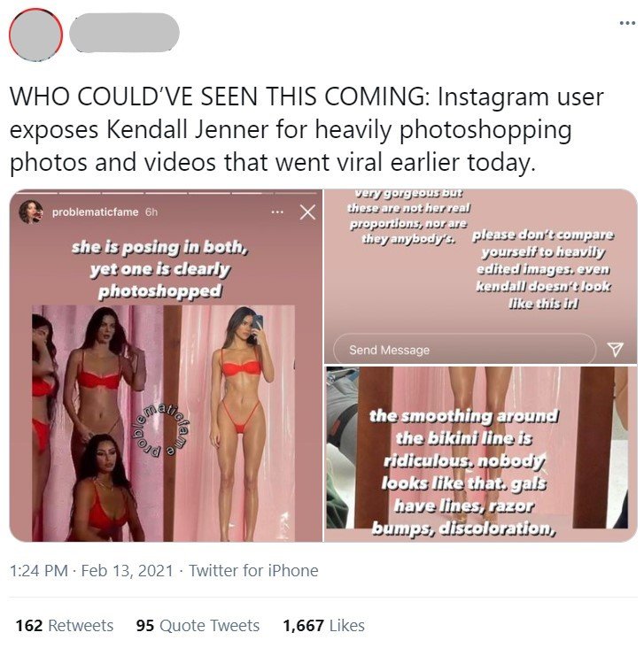The image size is (644, 648).
Task: Click the problematicfame story profile picture
Action: [31, 212]
